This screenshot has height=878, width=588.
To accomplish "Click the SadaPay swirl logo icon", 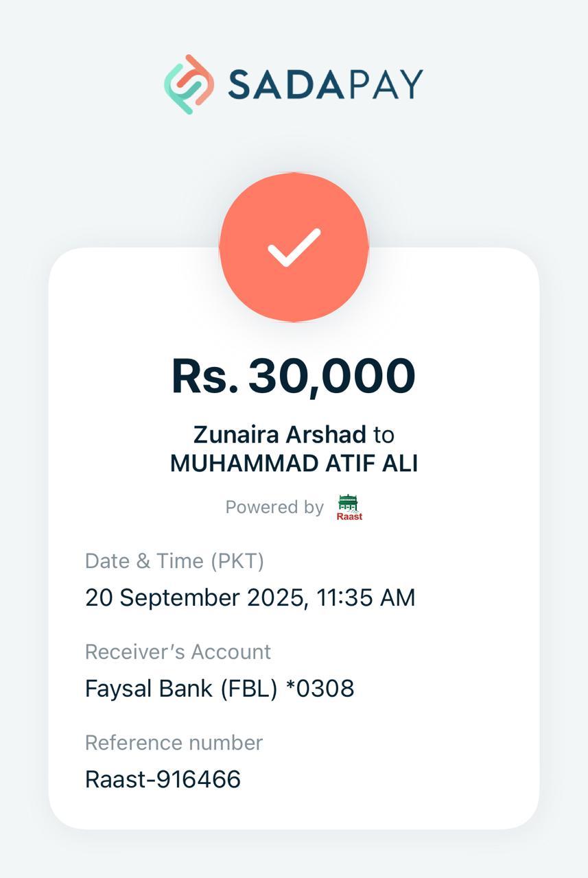I will coord(189,84).
